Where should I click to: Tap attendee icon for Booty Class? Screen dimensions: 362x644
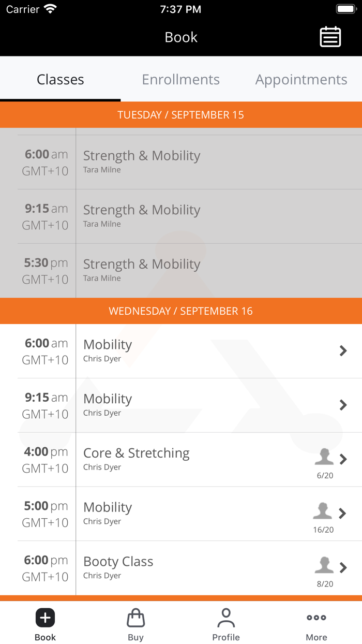(324, 565)
